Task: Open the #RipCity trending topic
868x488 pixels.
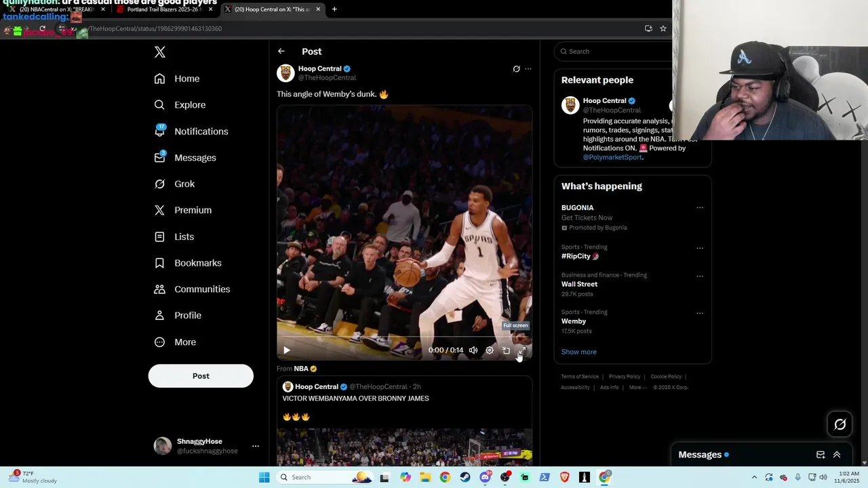Action: coord(580,256)
